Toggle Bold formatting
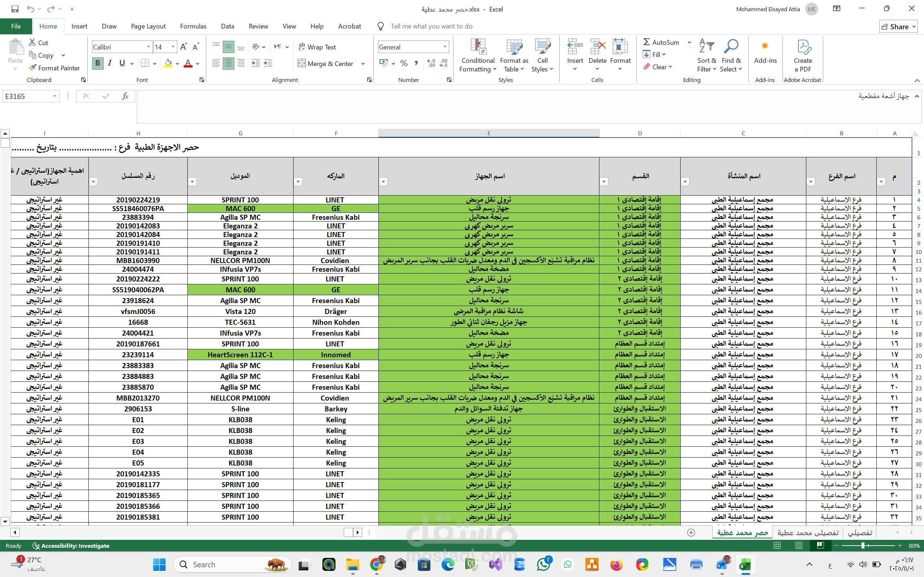Viewport: 924px width, 577px height. (x=98, y=64)
